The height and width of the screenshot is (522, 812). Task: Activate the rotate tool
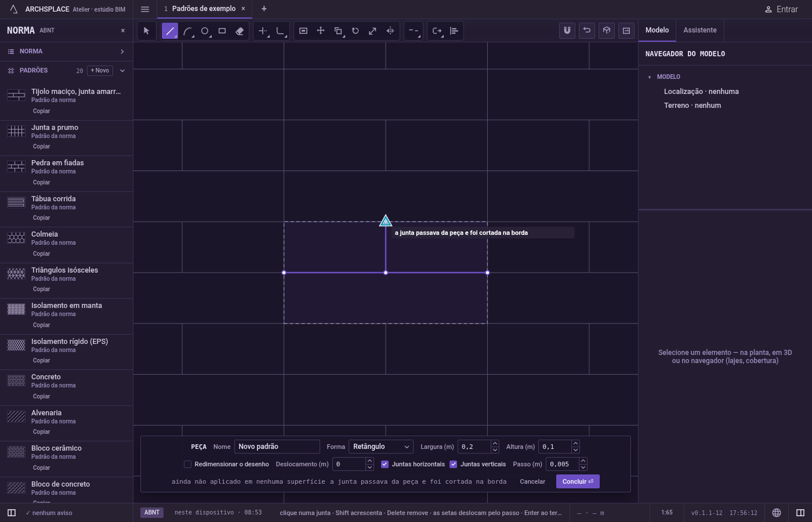tap(356, 31)
